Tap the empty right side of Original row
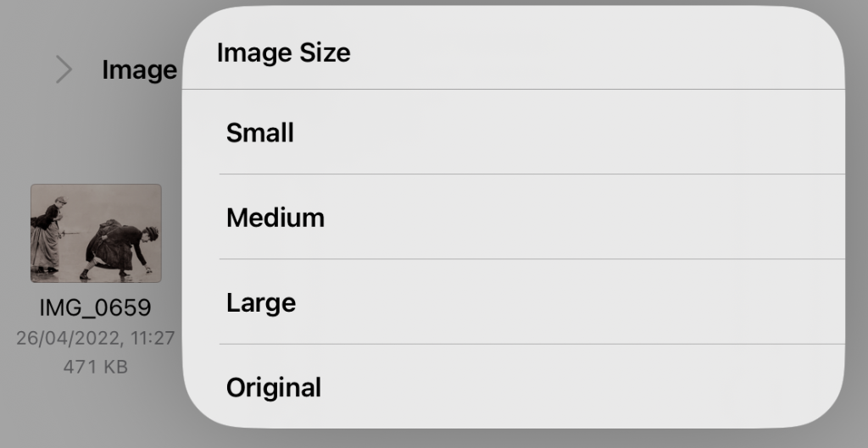This screenshot has width=868, height=448. [x=678, y=388]
